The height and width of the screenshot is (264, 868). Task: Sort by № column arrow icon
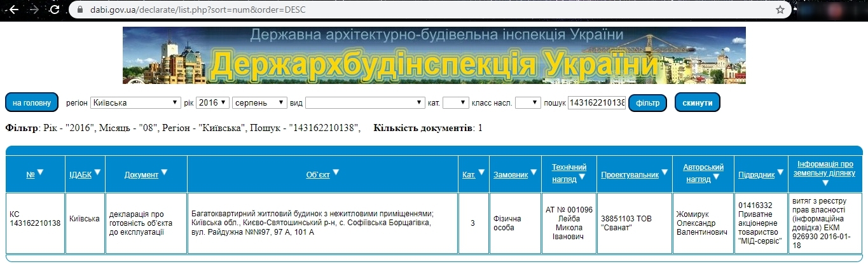[41, 172]
